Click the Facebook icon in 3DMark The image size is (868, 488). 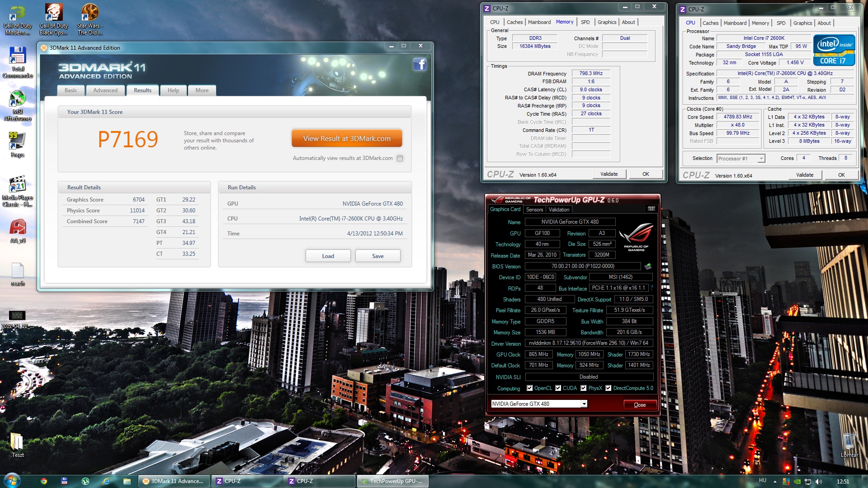click(420, 65)
